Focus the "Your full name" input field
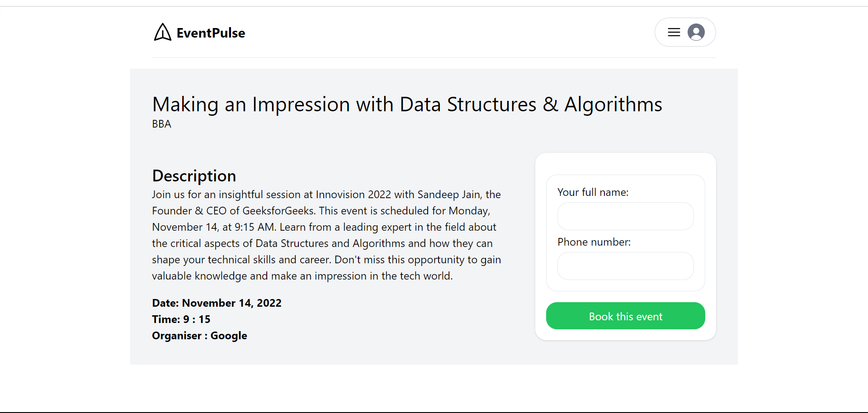Viewport: 868px width, 413px height. pos(625,216)
